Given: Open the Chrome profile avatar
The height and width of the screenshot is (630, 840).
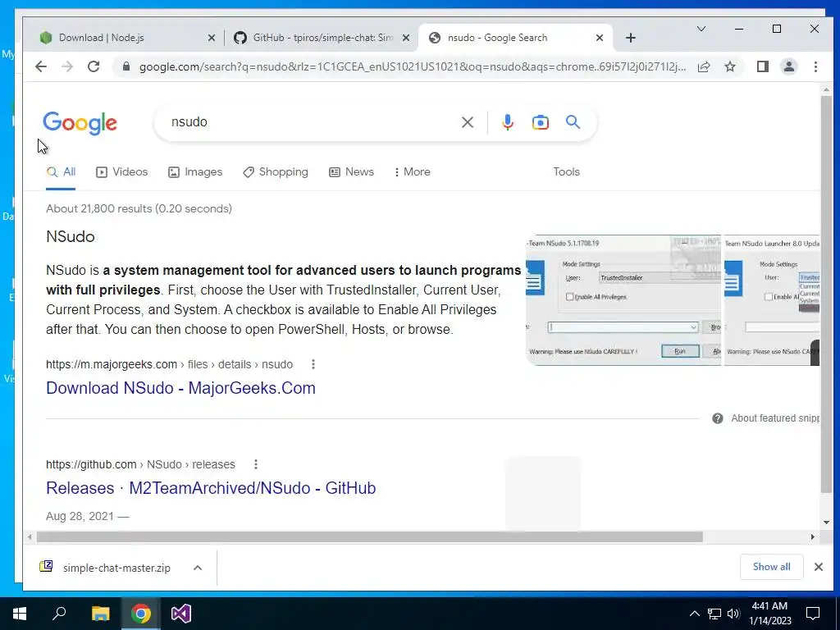Looking at the screenshot, I should click(x=788, y=66).
